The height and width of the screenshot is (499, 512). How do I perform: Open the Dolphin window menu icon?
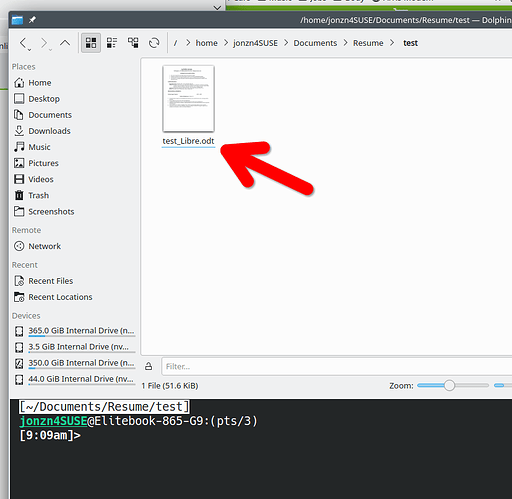(17, 20)
